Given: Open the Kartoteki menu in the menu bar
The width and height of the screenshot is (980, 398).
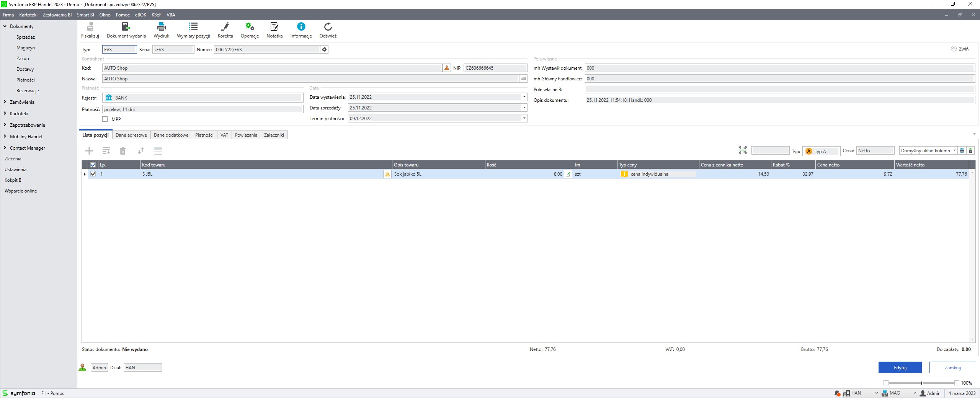Looking at the screenshot, I should pyautogui.click(x=28, y=15).
